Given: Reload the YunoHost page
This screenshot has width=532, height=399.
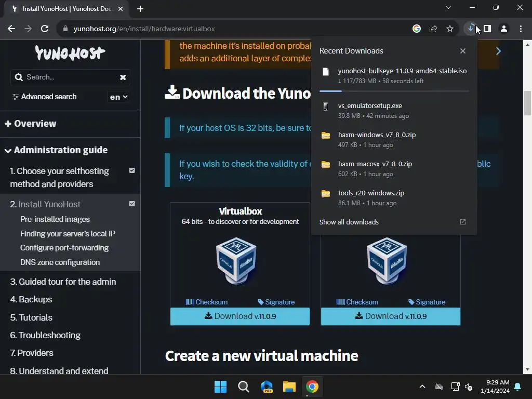Looking at the screenshot, I should pos(45,29).
